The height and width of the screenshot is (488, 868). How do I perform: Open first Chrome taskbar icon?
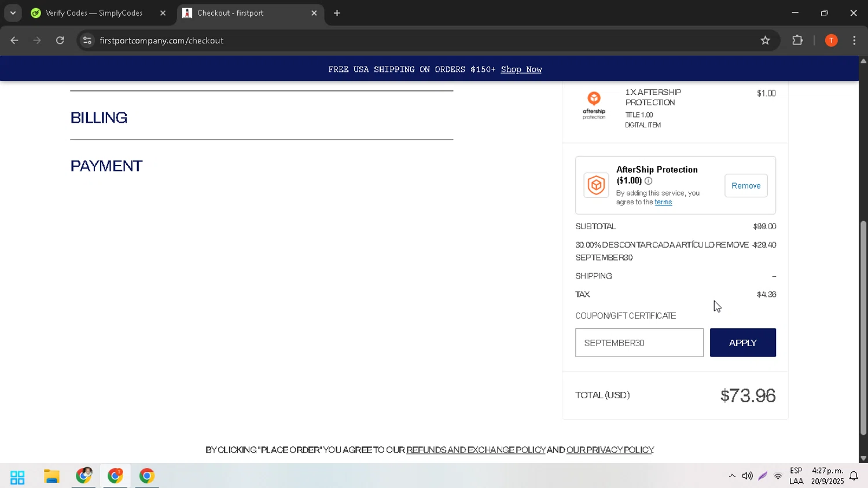coord(83,476)
